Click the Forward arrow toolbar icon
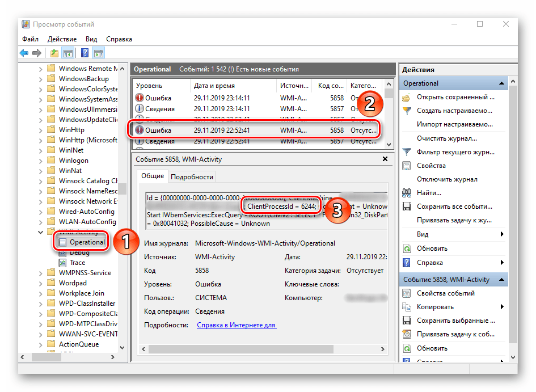 36,53
